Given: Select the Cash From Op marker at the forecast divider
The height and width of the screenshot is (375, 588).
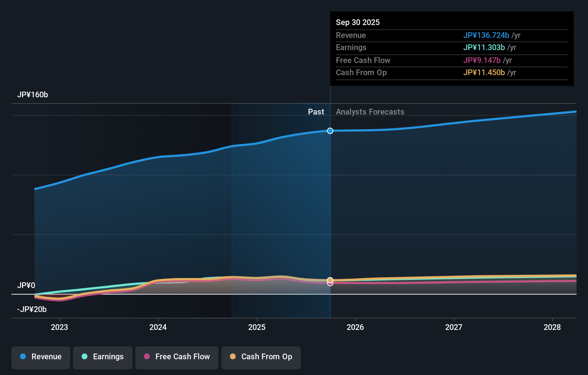Looking at the screenshot, I should [330, 280].
